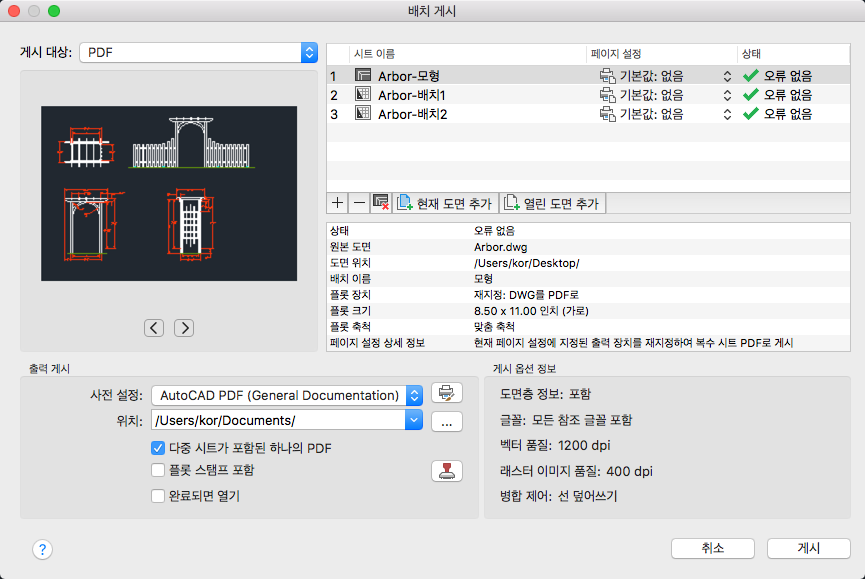Click the add sheet plus button

(x=337, y=203)
